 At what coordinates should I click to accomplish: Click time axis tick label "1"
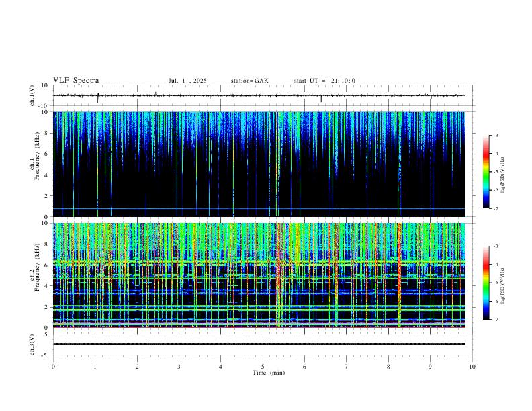(95, 367)
